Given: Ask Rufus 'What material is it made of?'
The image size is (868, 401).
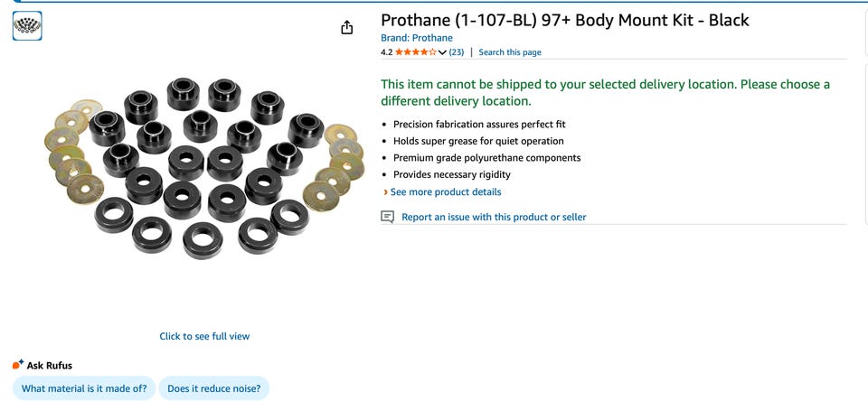Looking at the screenshot, I should coord(84,388).
